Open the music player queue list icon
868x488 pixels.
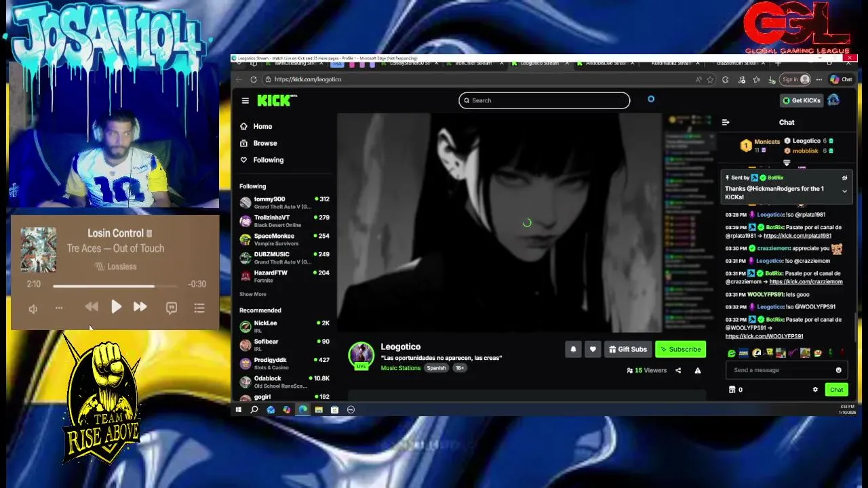[x=199, y=308]
